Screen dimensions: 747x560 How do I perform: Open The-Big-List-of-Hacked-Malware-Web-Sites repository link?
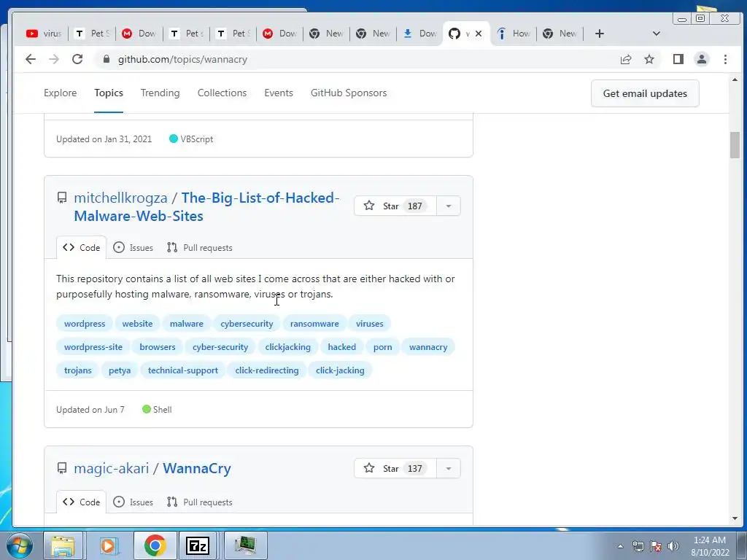click(x=206, y=206)
